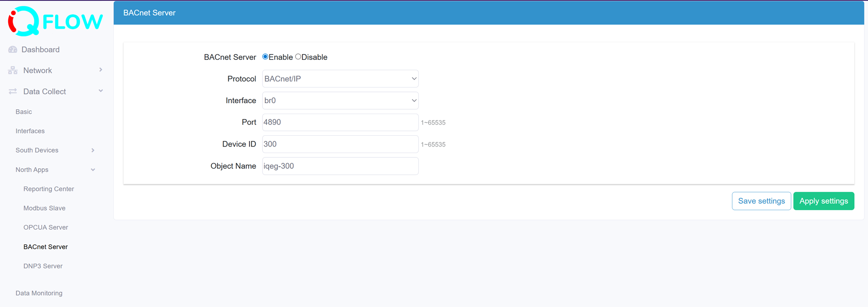Open the Protocol dropdown showing BACnet/IP
The image size is (868, 307).
[340, 78]
